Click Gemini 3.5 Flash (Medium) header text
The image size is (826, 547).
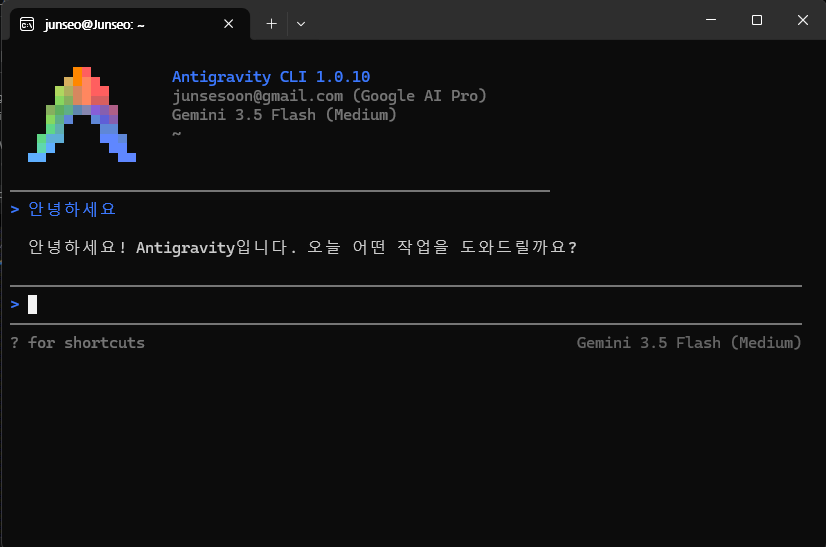(x=284, y=115)
